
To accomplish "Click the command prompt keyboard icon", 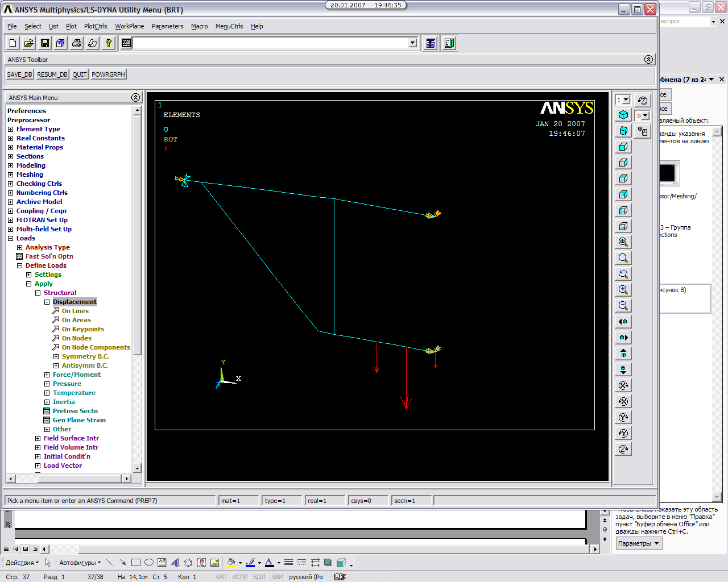I will [x=126, y=43].
